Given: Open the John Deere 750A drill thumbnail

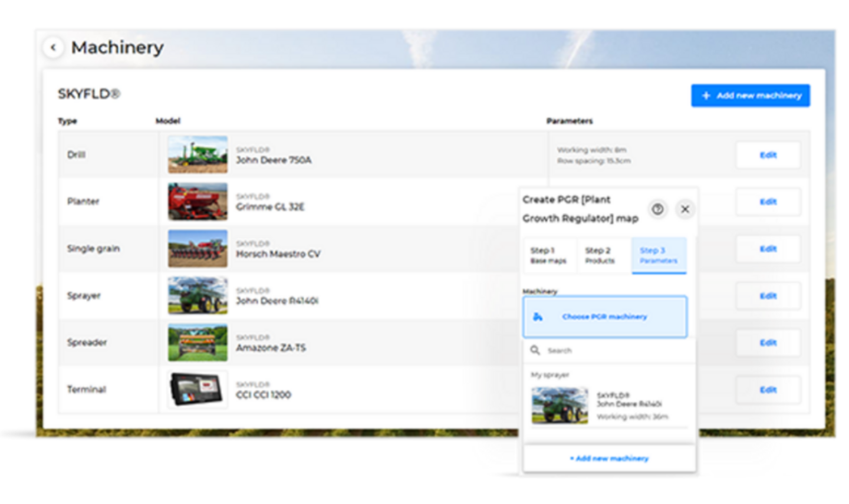Looking at the screenshot, I should click(198, 154).
